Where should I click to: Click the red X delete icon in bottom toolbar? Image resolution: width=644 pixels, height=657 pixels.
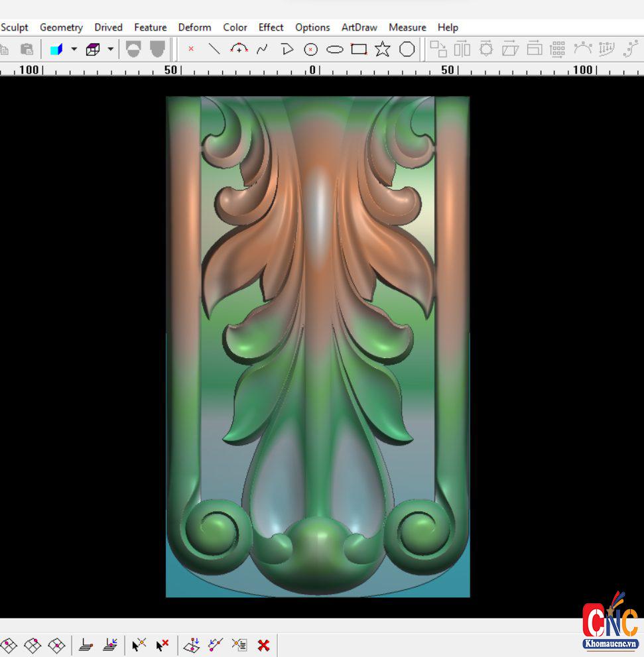263,644
